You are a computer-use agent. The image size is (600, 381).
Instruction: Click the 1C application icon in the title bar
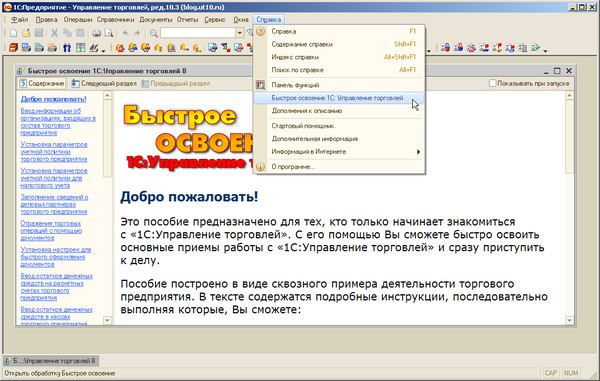coord(7,7)
